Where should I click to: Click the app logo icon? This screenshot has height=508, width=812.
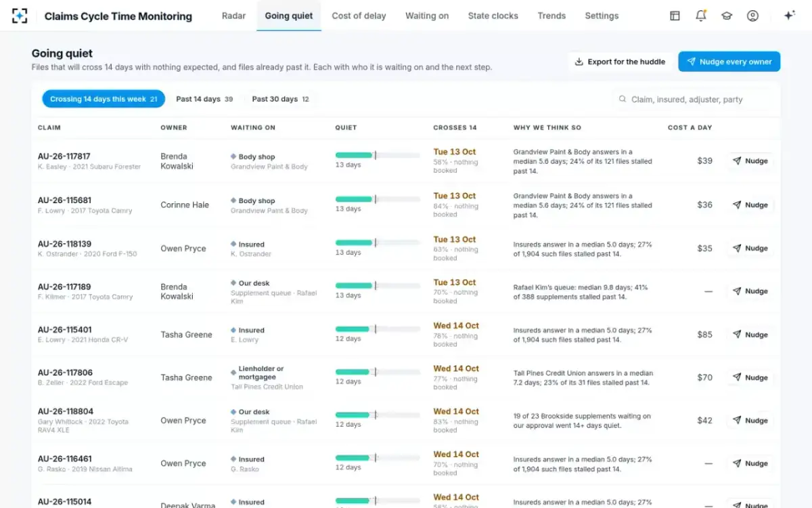[x=20, y=16]
